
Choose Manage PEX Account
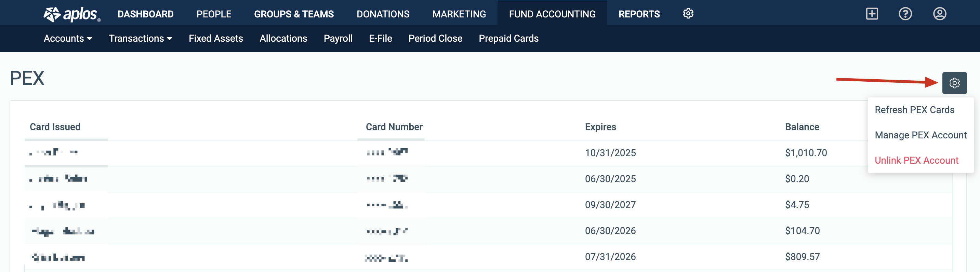(920, 135)
